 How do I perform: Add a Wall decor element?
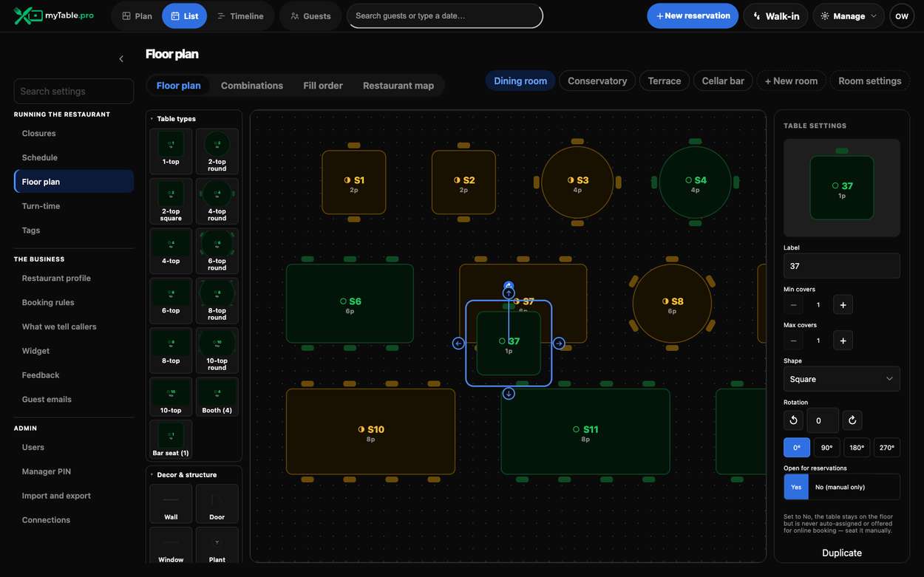pos(171,504)
